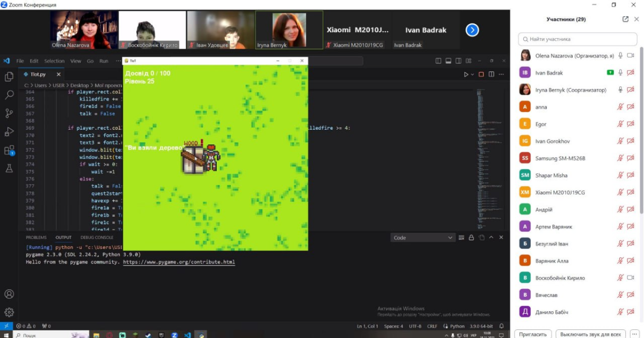Pop out the participants panel
Image resolution: width=644 pixels, height=338 pixels.
point(625,19)
